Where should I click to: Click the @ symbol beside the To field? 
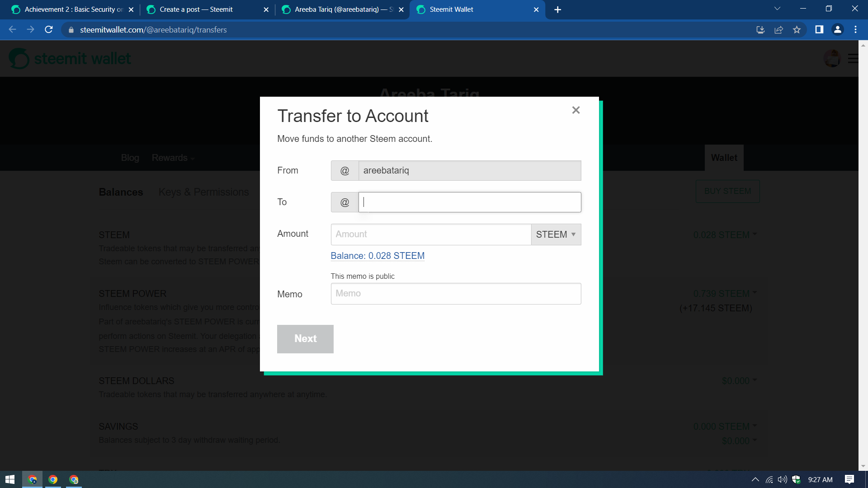pyautogui.click(x=344, y=202)
